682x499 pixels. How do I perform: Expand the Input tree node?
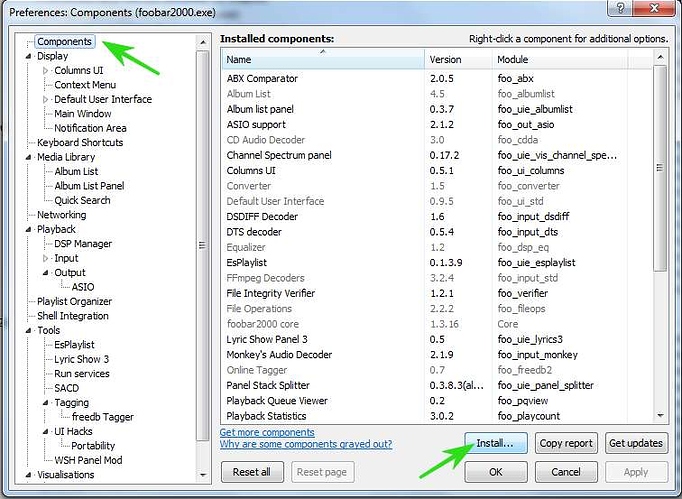tap(46, 258)
